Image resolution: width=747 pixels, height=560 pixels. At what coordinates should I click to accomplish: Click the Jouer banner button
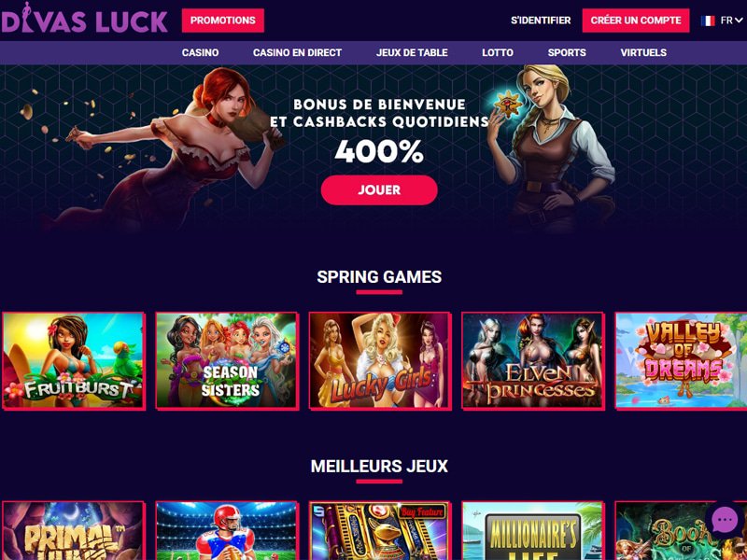coord(379,190)
